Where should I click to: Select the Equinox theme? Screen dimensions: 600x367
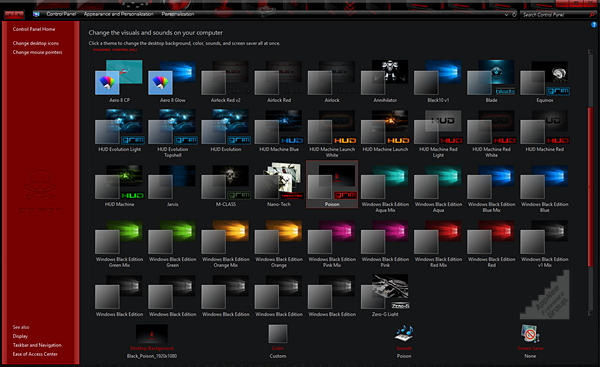coord(545,81)
